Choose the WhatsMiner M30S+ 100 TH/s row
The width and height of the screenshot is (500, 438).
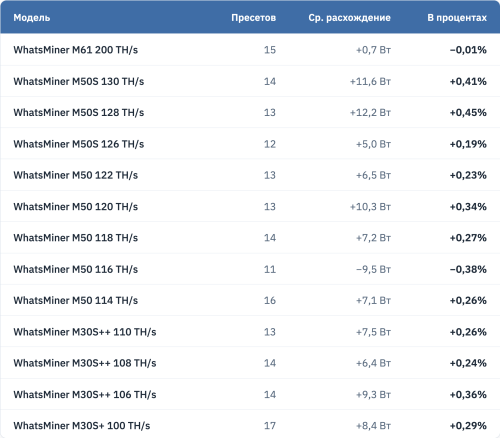pyautogui.click(x=250, y=425)
